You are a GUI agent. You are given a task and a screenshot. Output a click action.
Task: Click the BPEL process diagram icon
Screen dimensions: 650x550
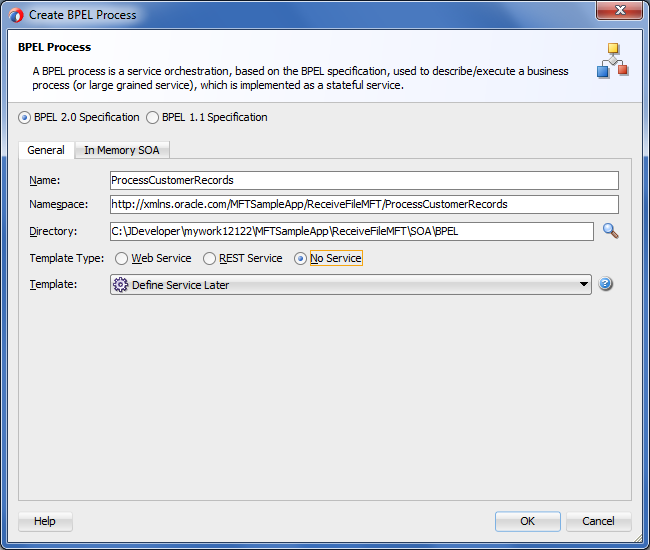[612, 61]
